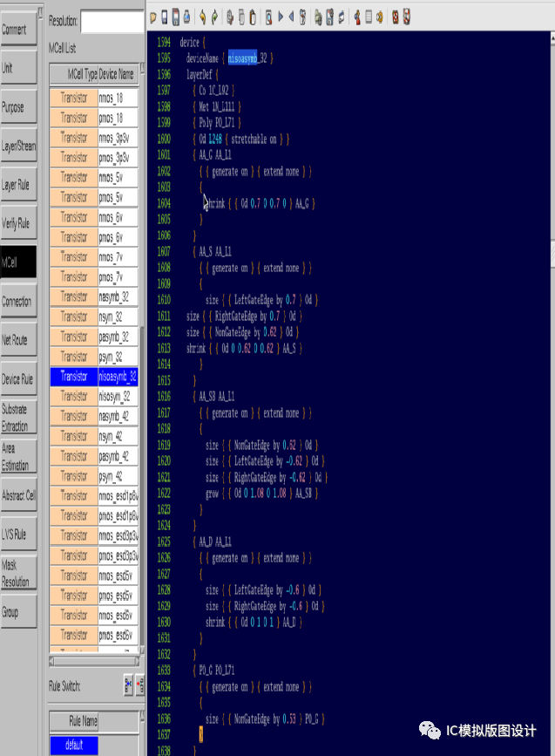The image size is (555, 756).
Task: Select the nasymb_32 device row
Action: [94, 297]
